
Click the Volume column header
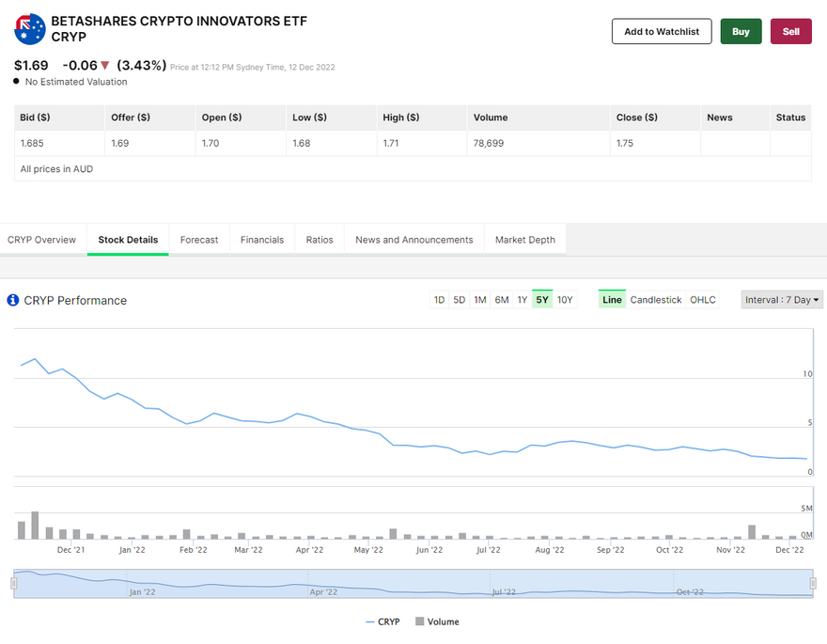[x=538, y=118]
